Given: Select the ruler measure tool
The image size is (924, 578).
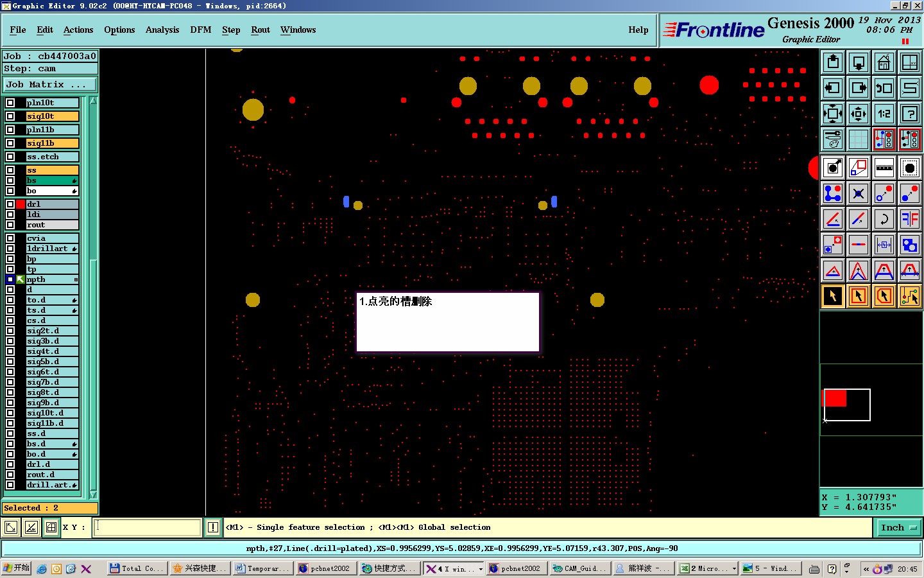Looking at the screenshot, I should click(x=884, y=168).
